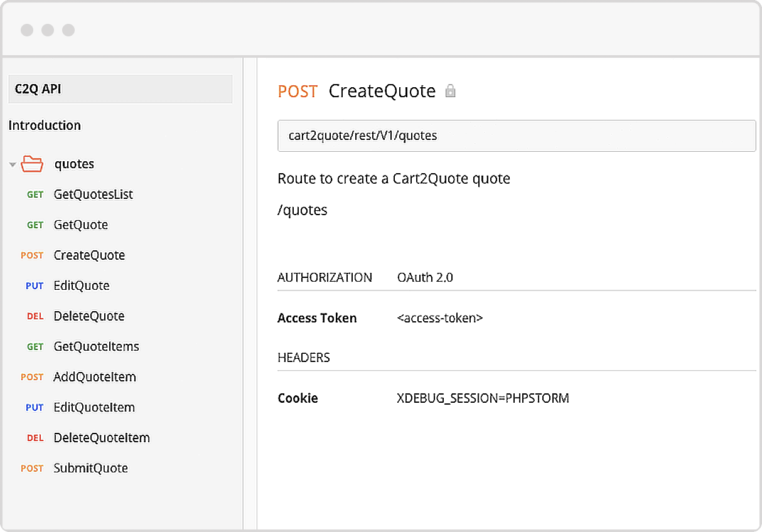Click the first gray window control dot
Viewport: 762px width, 532px height.
[x=26, y=30]
